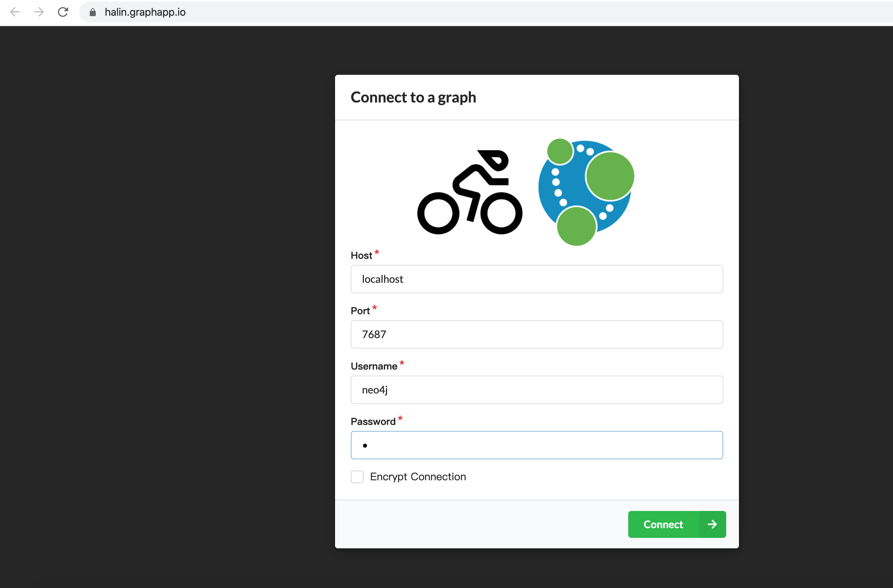The height and width of the screenshot is (588, 893).
Task: Click the green Connect button
Action: pyautogui.click(x=677, y=524)
